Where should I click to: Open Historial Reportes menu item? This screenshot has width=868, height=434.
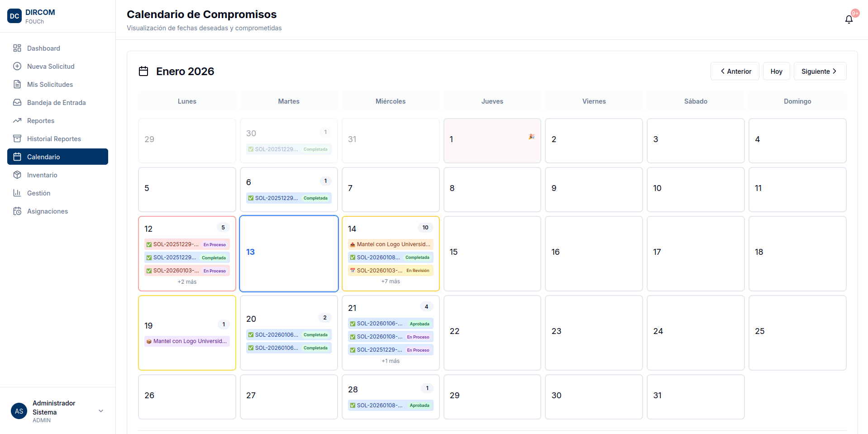pos(57,138)
